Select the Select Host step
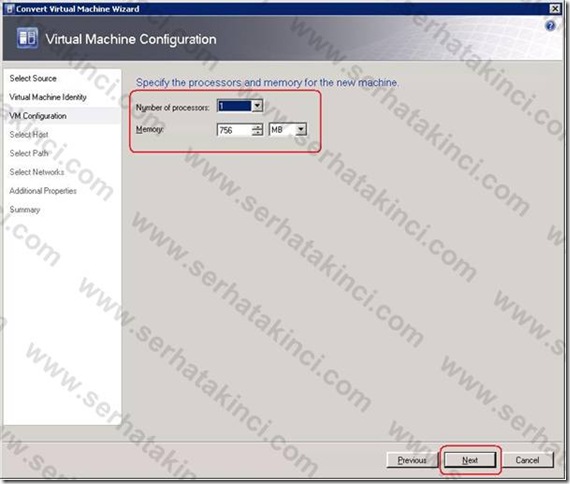The width and height of the screenshot is (570, 484). coord(29,135)
